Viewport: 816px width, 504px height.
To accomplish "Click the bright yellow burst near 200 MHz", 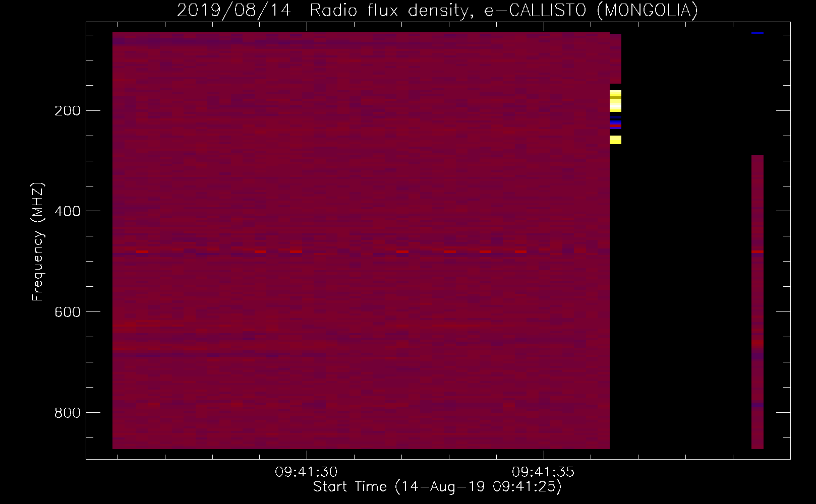I will coord(615,101).
